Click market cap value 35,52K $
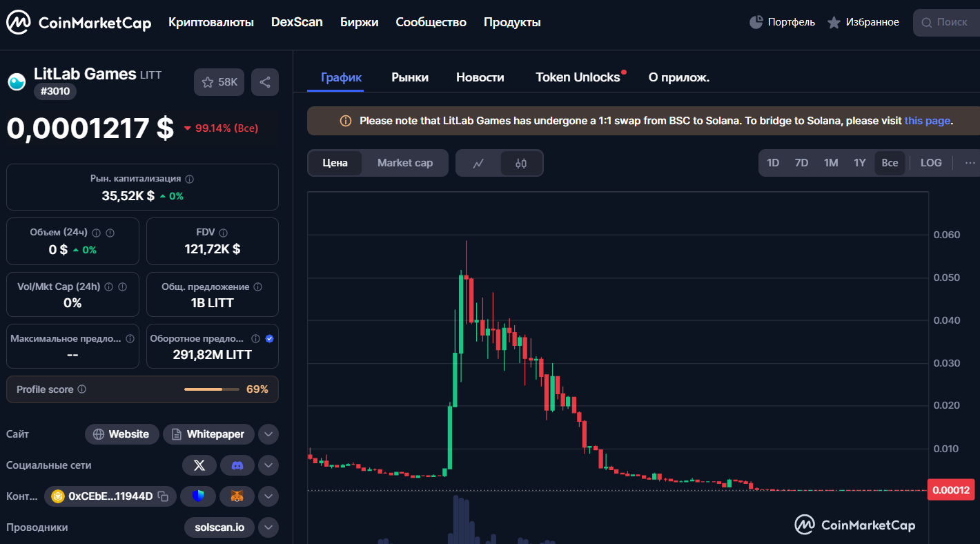 128,196
